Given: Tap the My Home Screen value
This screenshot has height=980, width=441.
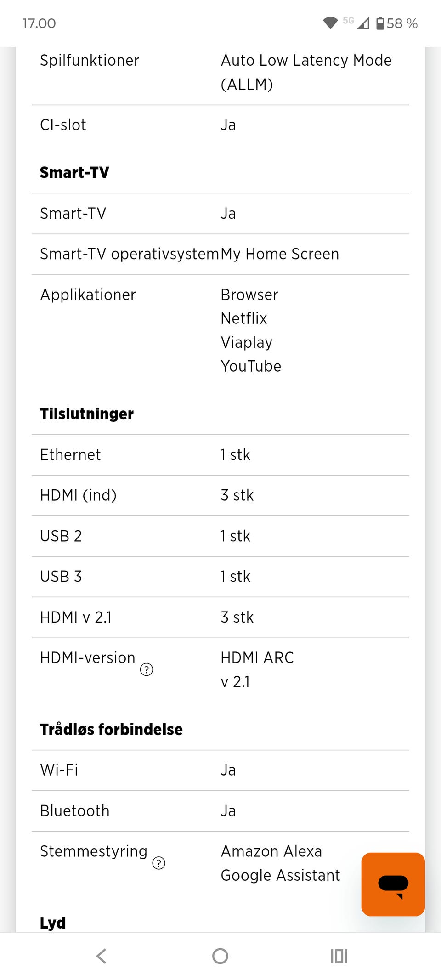Looking at the screenshot, I should click(x=280, y=254).
